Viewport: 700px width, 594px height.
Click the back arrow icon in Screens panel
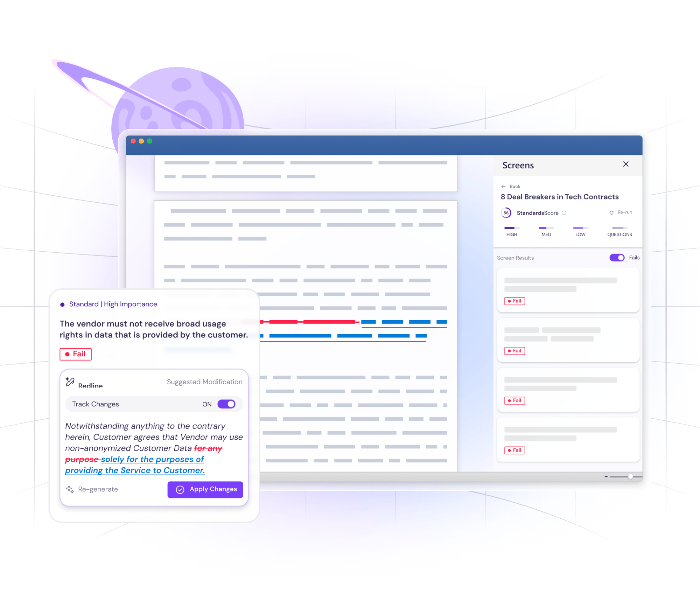502,186
